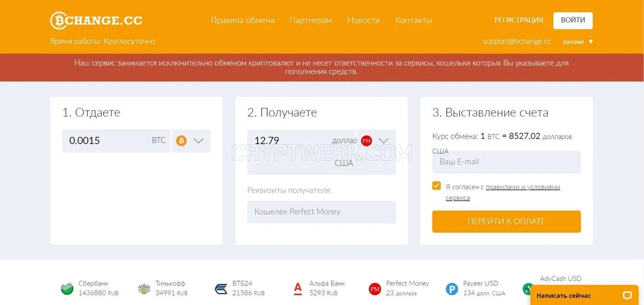
Task: Open the receive currency dropdown arrow
Action: click(x=384, y=141)
